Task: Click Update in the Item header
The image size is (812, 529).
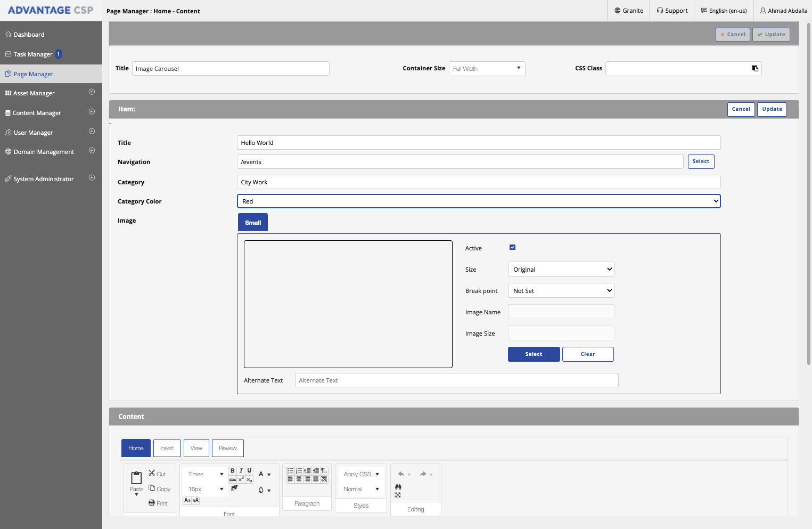Action: [772, 109]
